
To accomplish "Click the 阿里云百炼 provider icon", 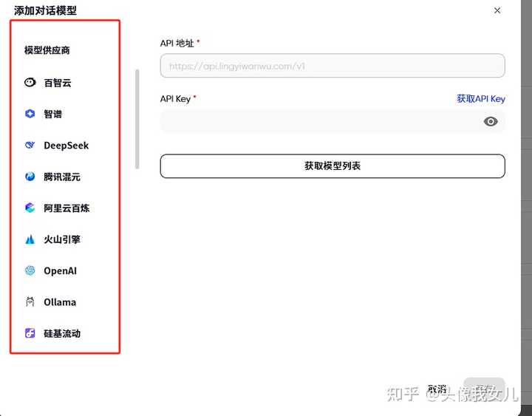I will click(x=30, y=208).
